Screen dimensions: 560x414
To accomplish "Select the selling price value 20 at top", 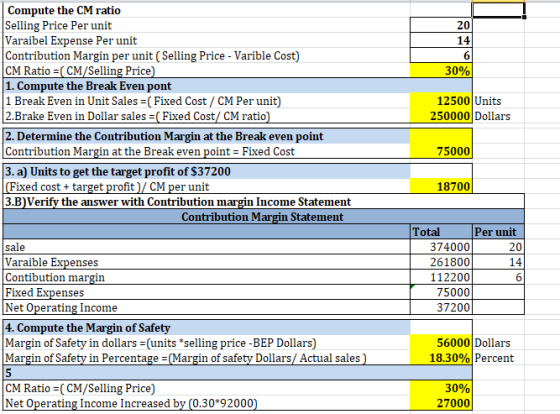I will 441,25.
